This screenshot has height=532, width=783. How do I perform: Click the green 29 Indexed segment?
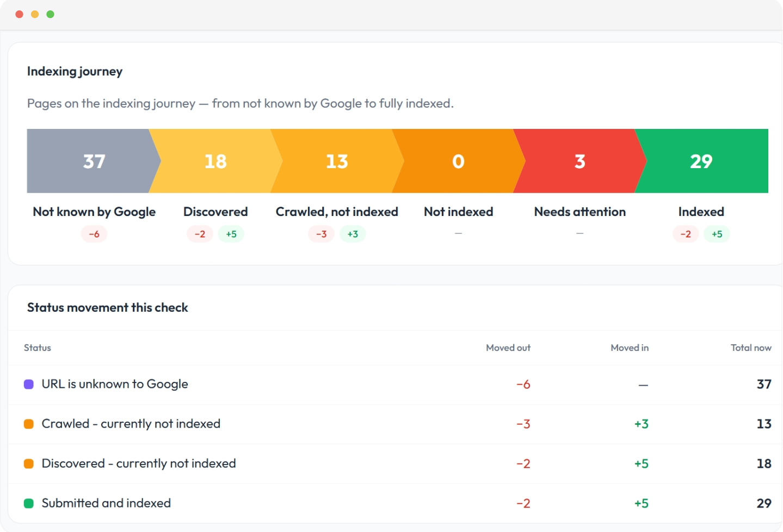[701, 161]
